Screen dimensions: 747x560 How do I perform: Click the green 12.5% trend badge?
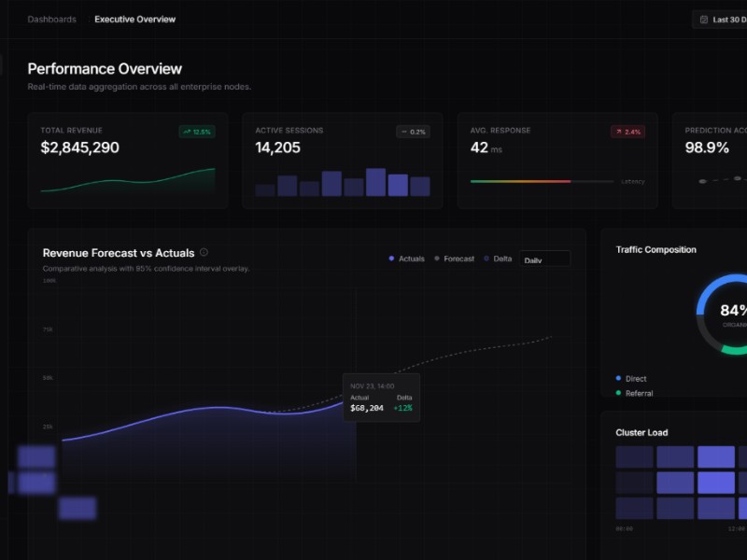197,132
